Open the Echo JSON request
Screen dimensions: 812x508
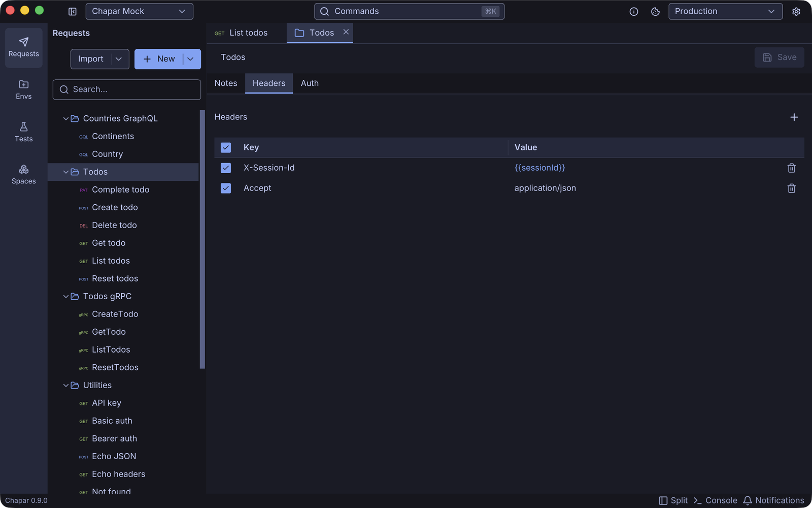[123, 456]
